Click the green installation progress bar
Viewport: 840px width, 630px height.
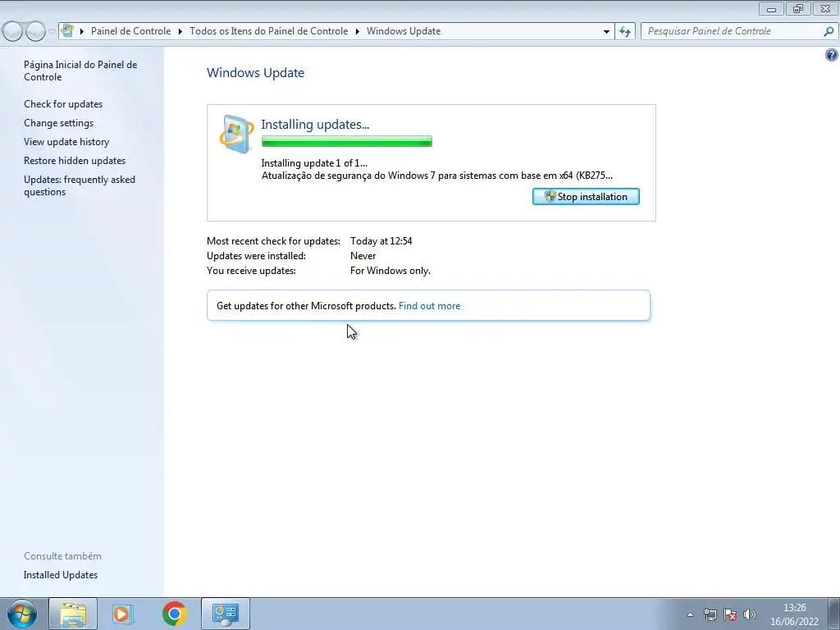347,141
